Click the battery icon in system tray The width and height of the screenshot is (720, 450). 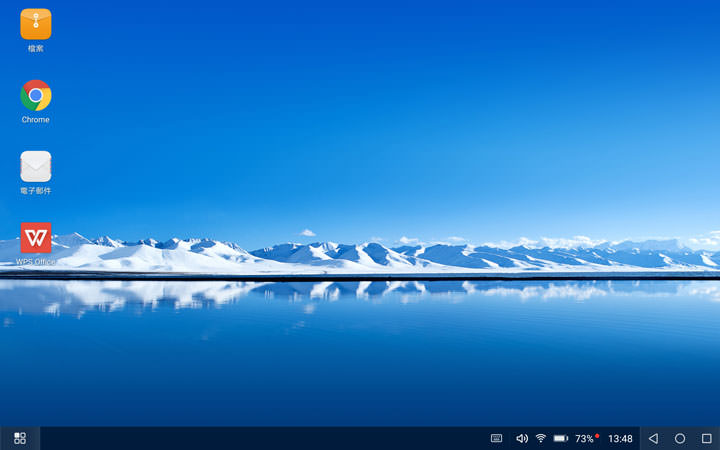tap(560, 438)
